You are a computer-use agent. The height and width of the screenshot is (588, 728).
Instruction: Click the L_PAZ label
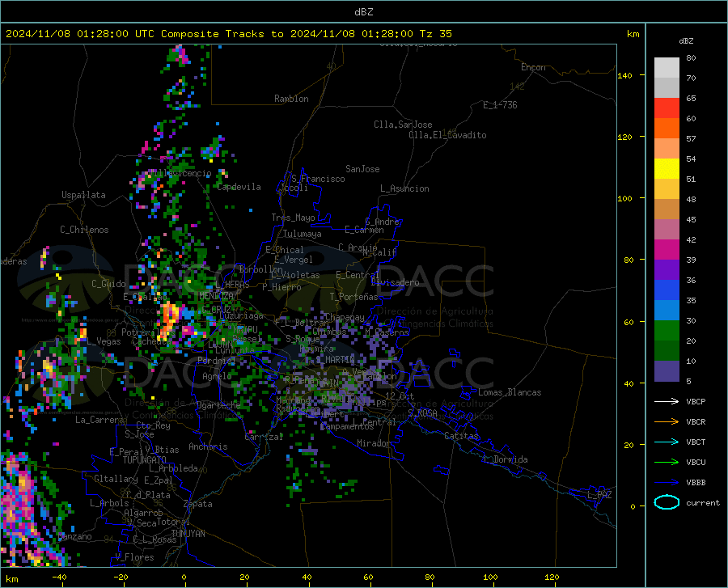[x=599, y=495]
